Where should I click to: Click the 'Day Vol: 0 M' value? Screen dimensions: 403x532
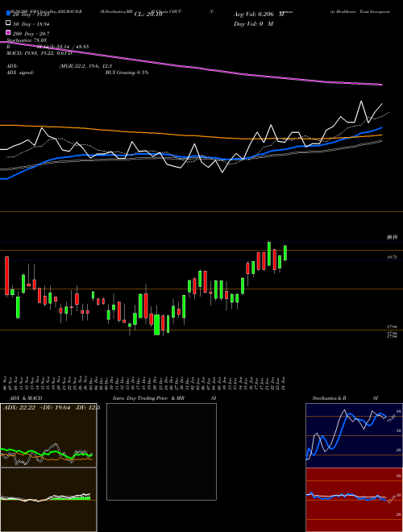[253, 23]
